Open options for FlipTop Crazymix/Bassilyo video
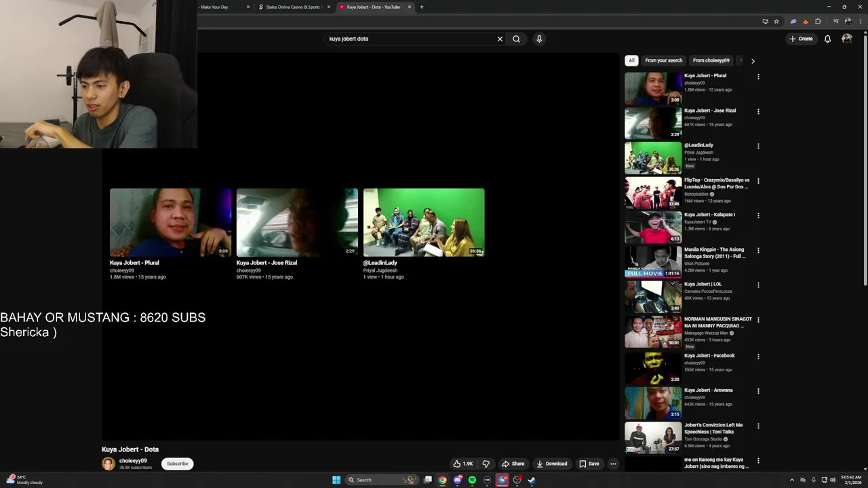The width and height of the screenshot is (868, 488). click(x=758, y=181)
